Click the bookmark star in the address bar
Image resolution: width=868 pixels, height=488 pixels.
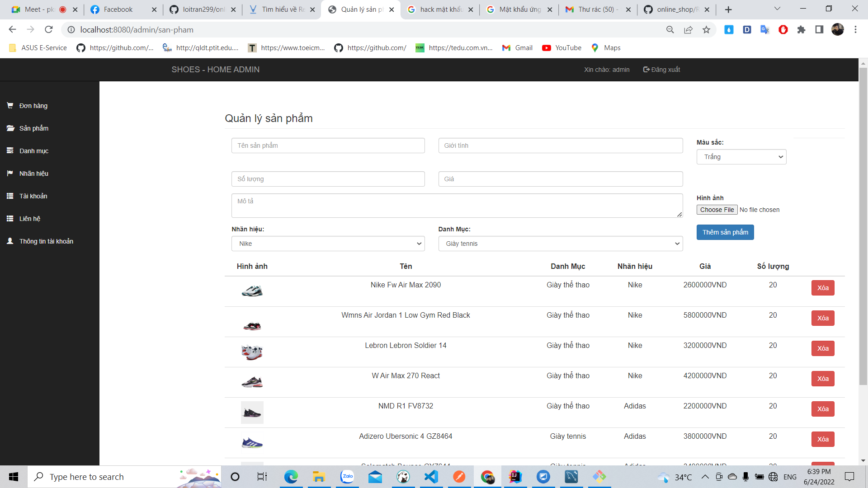707,29
